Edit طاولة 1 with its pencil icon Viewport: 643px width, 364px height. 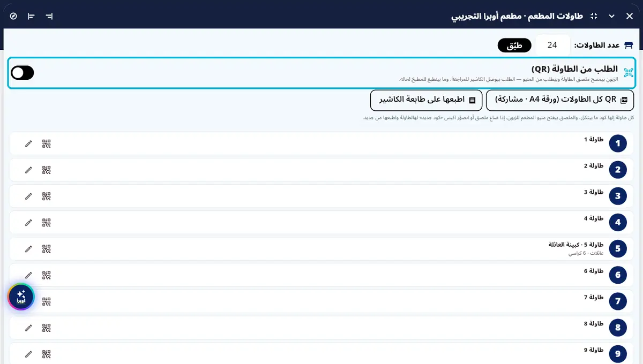[x=28, y=143]
